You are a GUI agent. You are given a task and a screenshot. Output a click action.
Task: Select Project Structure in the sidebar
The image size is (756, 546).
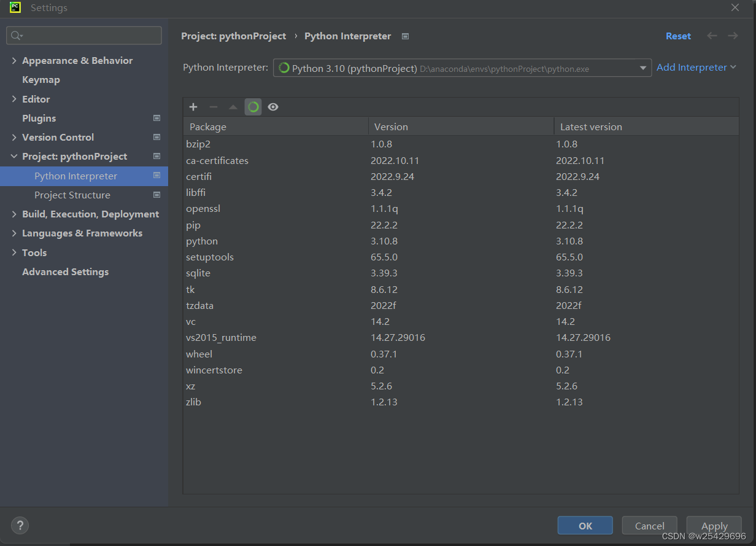tap(71, 195)
